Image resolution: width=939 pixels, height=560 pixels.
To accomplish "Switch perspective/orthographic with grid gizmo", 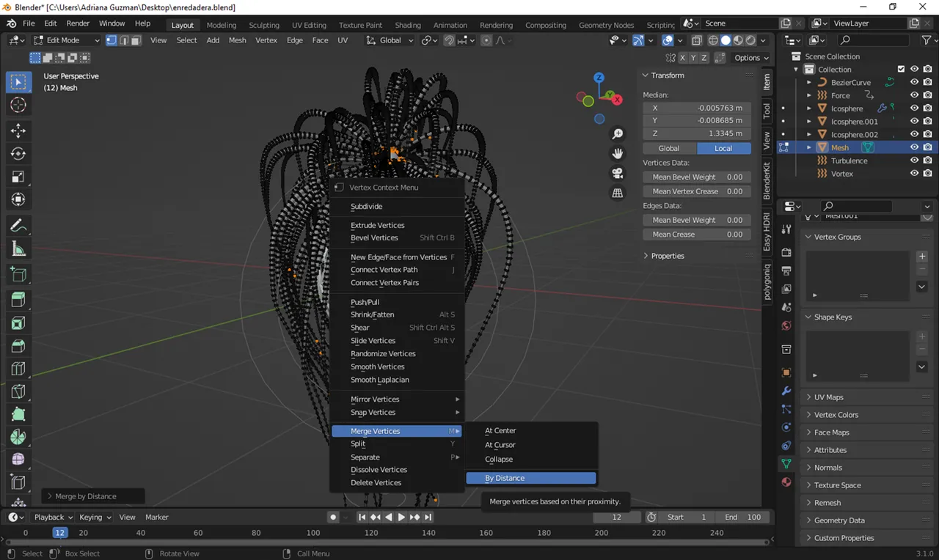I will pos(618,193).
